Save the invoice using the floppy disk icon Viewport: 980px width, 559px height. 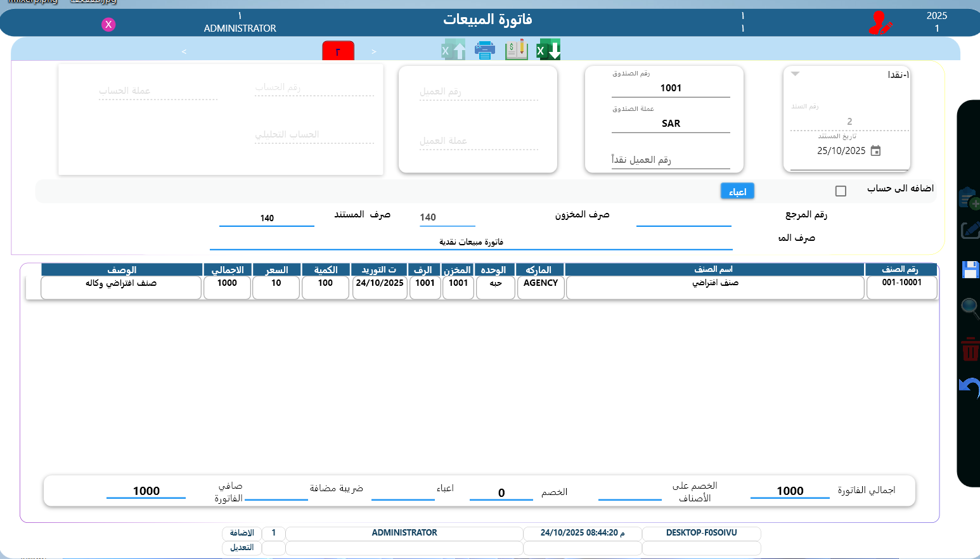coord(970,269)
